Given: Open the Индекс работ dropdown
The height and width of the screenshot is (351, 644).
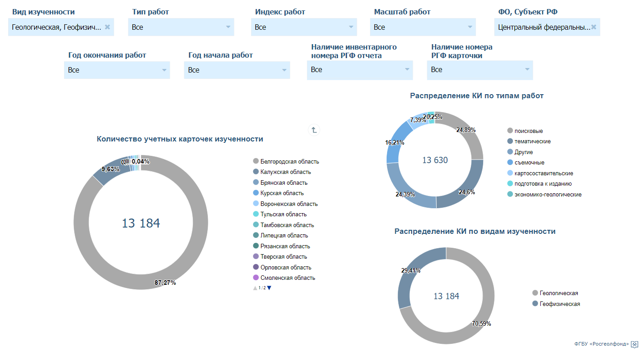Looking at the screenshot, I should [304, 27].
